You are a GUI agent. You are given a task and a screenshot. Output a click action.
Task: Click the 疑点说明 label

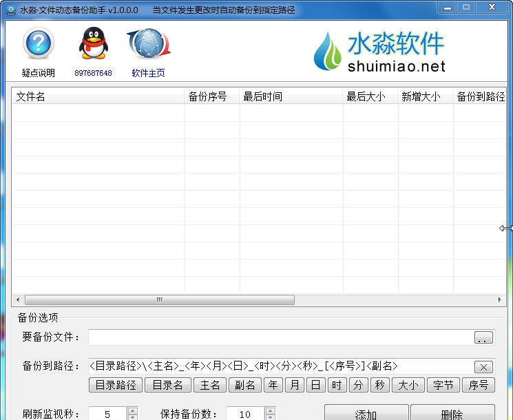point(39,73)
